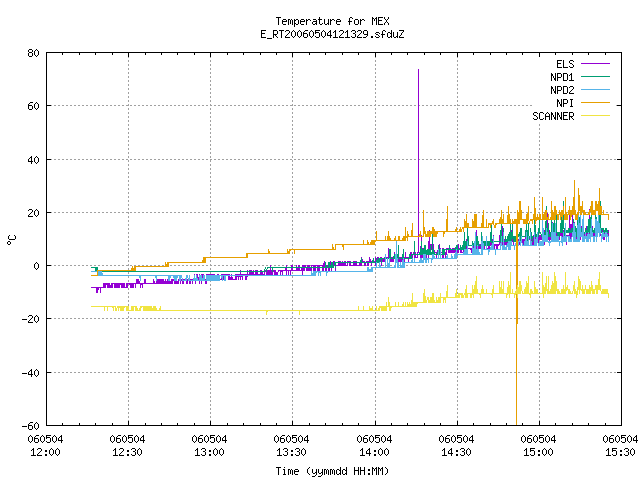
Task: Click the y-axis label '-20'
Action: [x=30, y=319]
